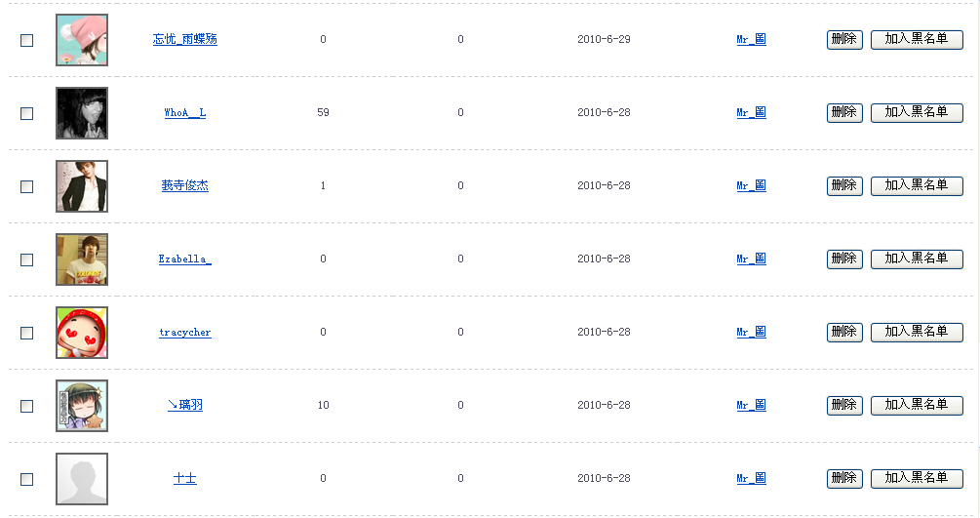Blacklist the 十士 user with 加入黑名单
Image resolution: width=980 pixels, height=518 pixels.
tap(917, 478)
